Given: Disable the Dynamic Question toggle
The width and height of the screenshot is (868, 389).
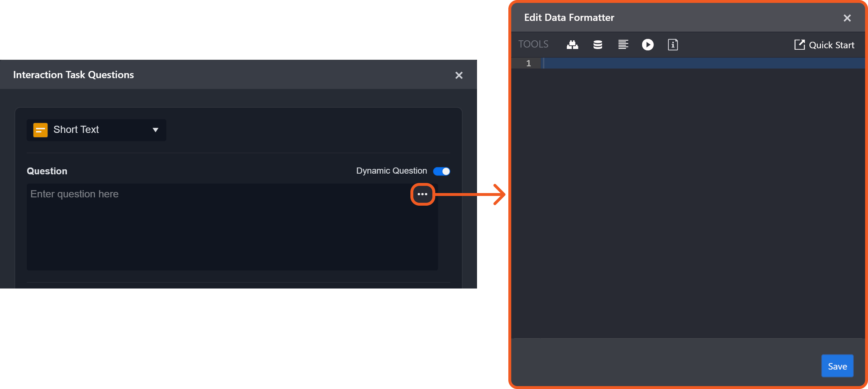Looking at the screenshot, I should [441, 171].
